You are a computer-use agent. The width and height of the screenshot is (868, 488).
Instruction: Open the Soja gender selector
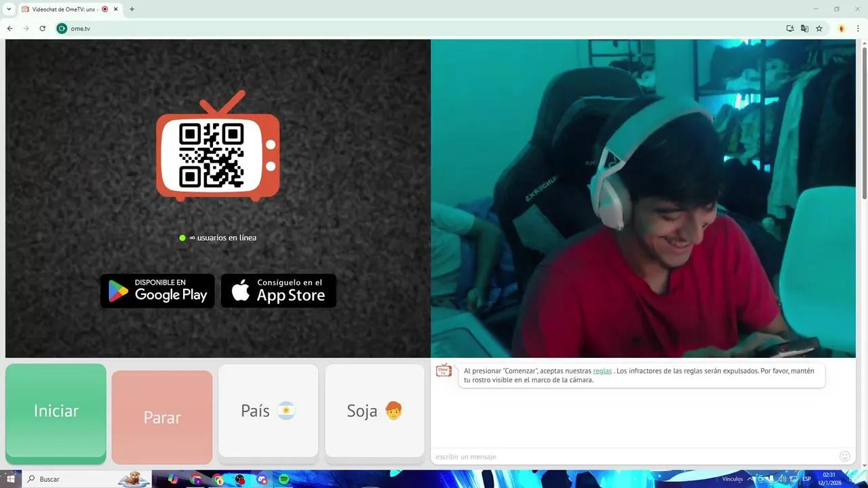(374, 410)
